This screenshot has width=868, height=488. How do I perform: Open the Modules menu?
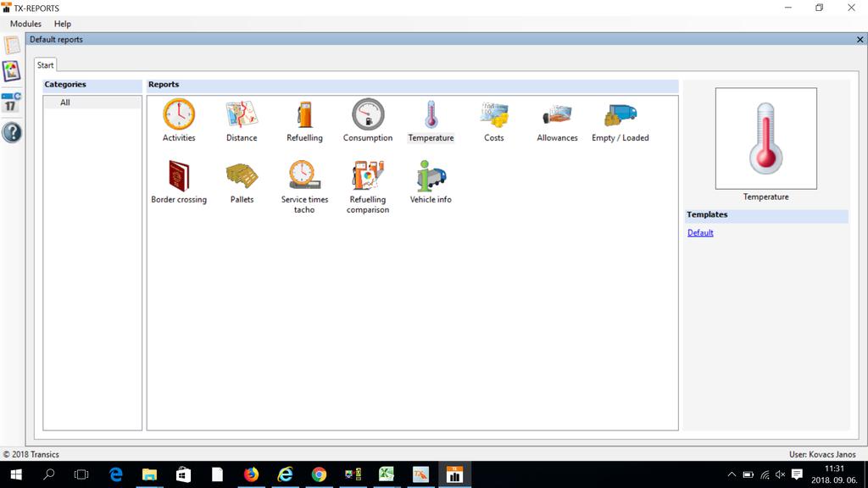[25, 24]
